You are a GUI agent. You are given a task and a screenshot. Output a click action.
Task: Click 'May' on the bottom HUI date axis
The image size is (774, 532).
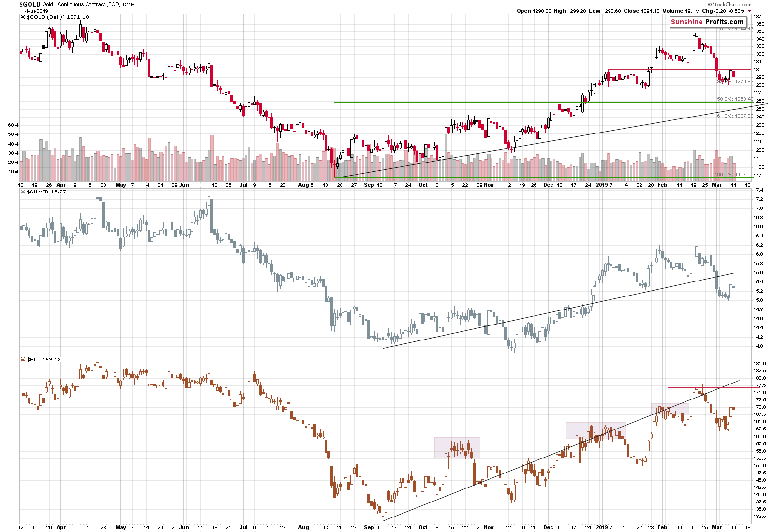[x=120, y=527]
